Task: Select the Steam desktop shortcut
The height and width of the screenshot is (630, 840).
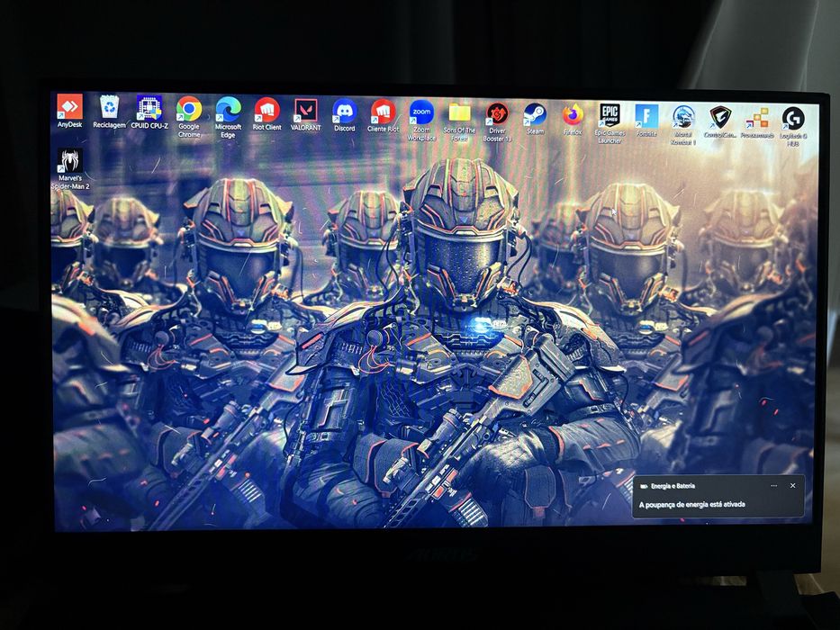Action: (x=535, y=119)
